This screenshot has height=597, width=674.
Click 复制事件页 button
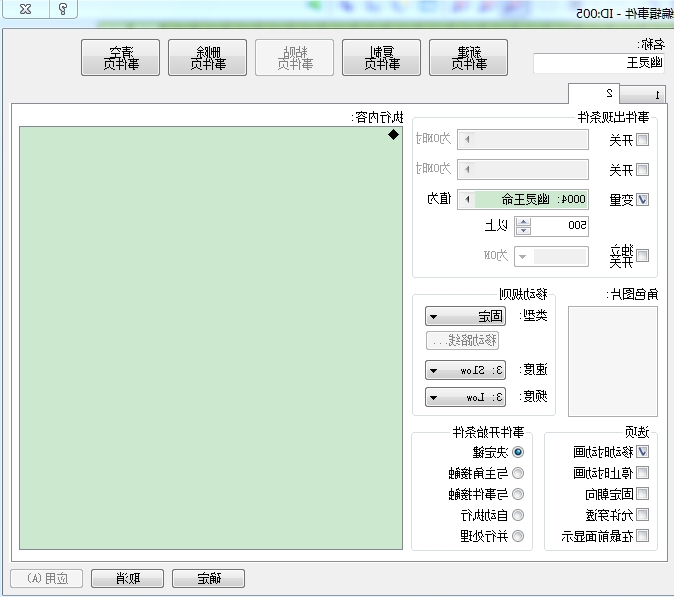(381, 58)
